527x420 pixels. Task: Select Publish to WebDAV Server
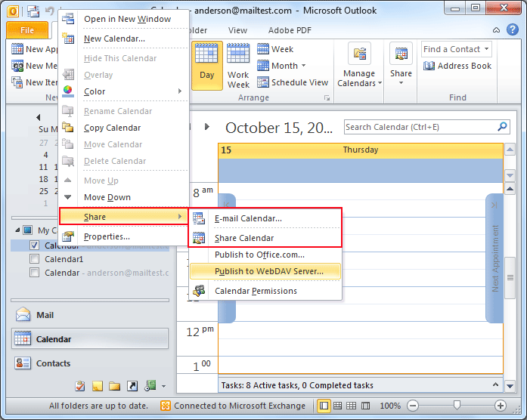pos(265,271)
